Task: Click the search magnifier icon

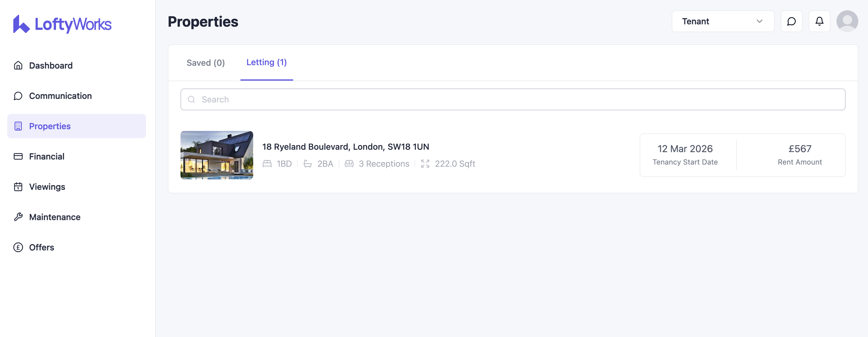Action: pos(191,99)
